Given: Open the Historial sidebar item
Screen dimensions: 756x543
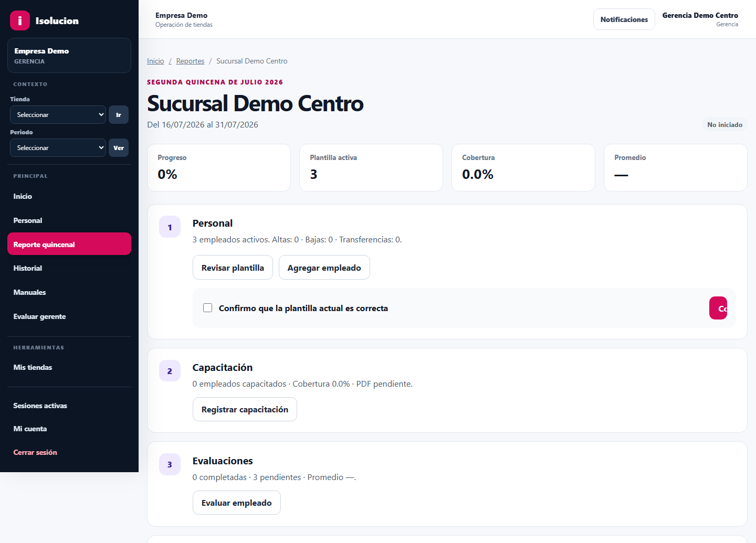Looking at the screenshot, I should [69, 268].
